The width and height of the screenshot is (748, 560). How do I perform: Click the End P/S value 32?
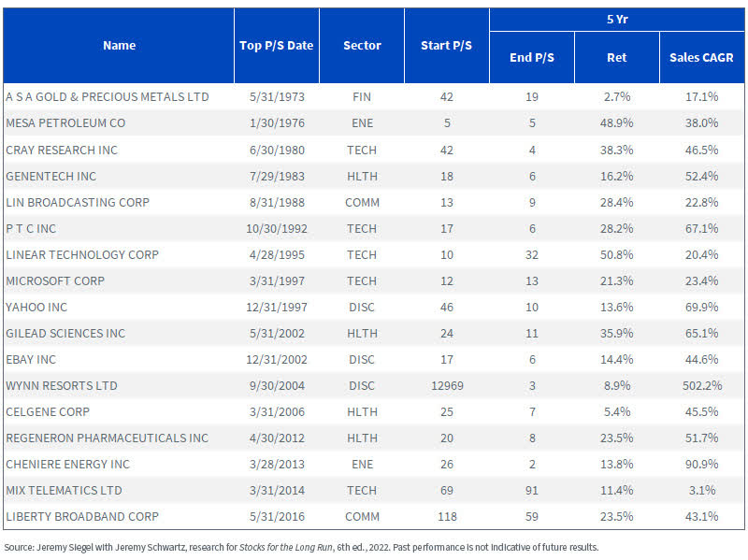[x=532, y=255]
